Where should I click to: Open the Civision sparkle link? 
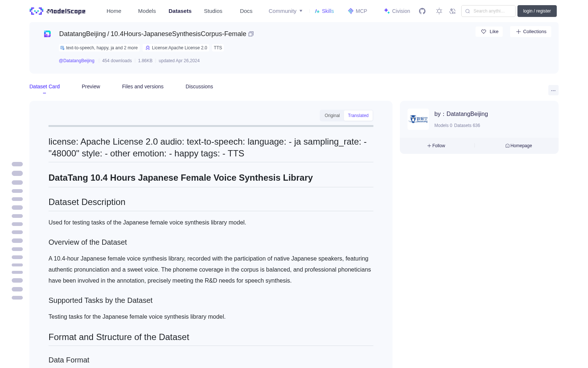point(397,11)
